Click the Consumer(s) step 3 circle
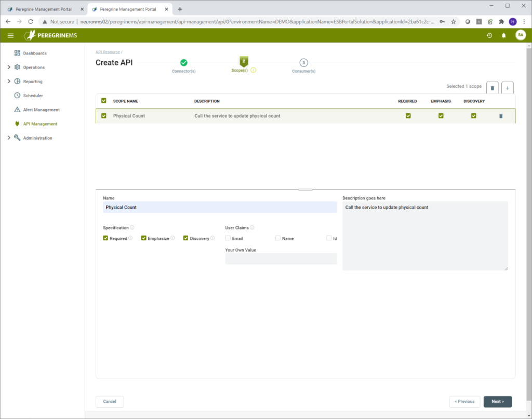The height and width of the screenshot is (419, 532). coord(303,63)
